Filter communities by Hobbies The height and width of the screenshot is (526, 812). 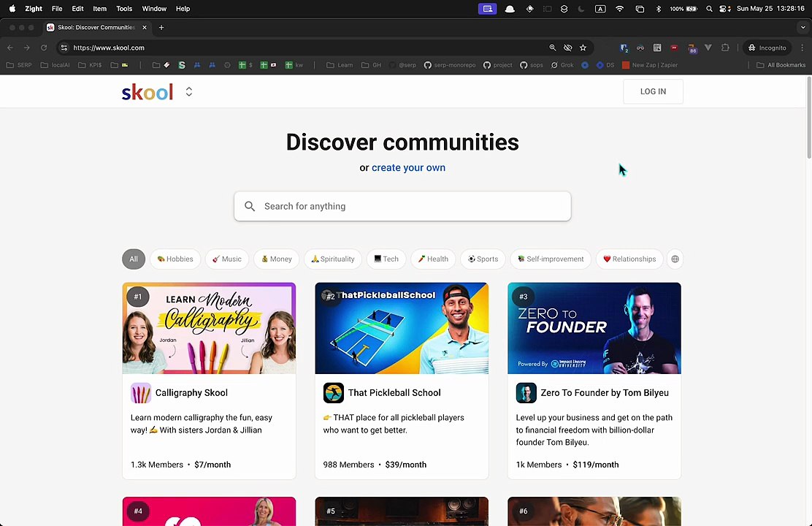175,259
